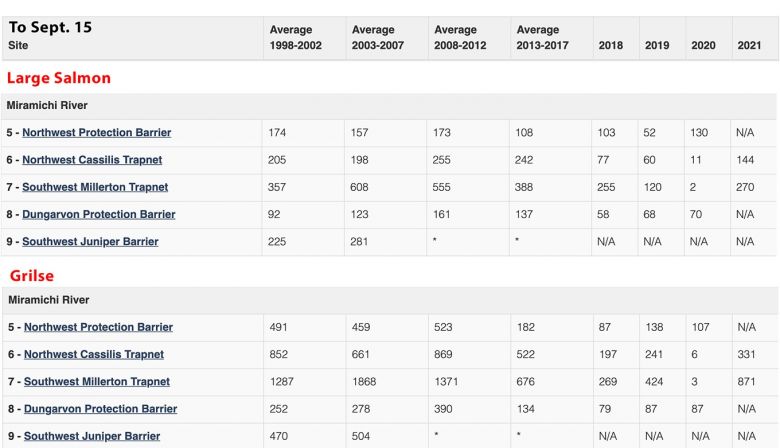Open Northwest Cassilis Trapnet link under Large Salmon
Viewport: 780px width, 448px height.
pos(92,160)
